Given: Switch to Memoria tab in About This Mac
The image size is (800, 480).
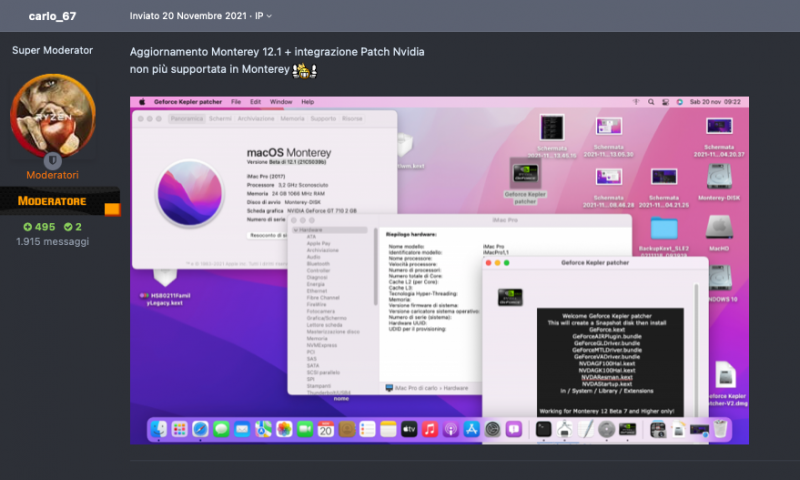Looking at the screenshot, I should (x=292, y=118).
